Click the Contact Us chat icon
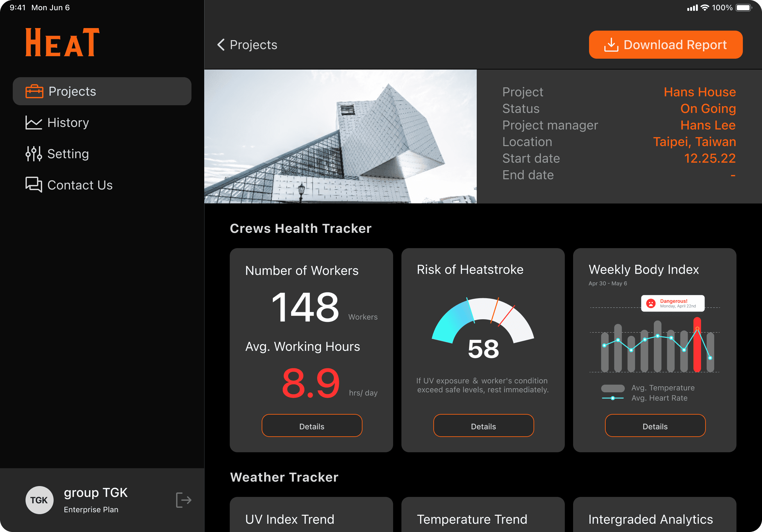This screenshot has height=532, width=762. pyautogui.click(x=34, y=185)
